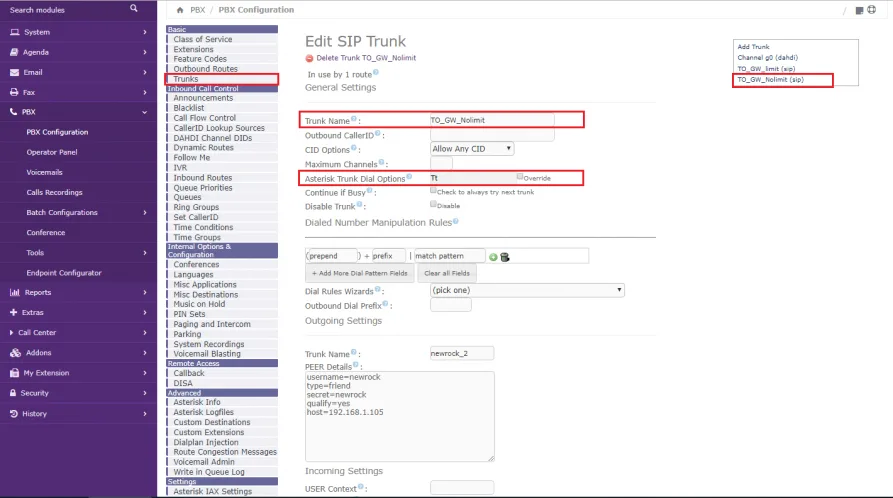The height and width of the screenshot is (498, 893).
Task: Click the green add dial pattern icon
Action: [x=493, y=257]
